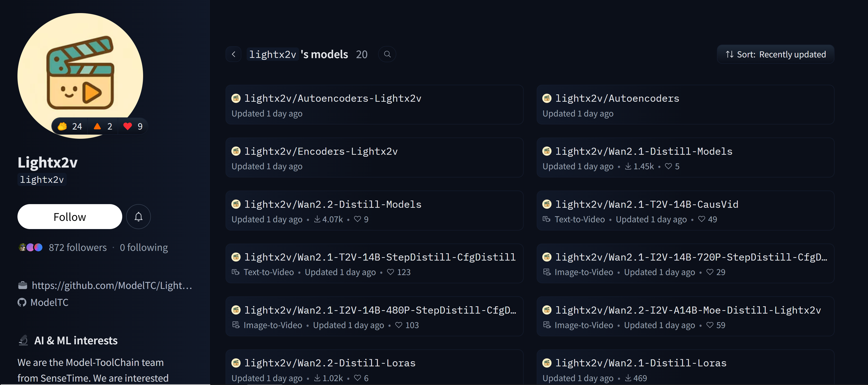This screenshot has width=868, height=385.
Task: Click the back chevron beside lightx2v's models
Action: coord(234,54)
